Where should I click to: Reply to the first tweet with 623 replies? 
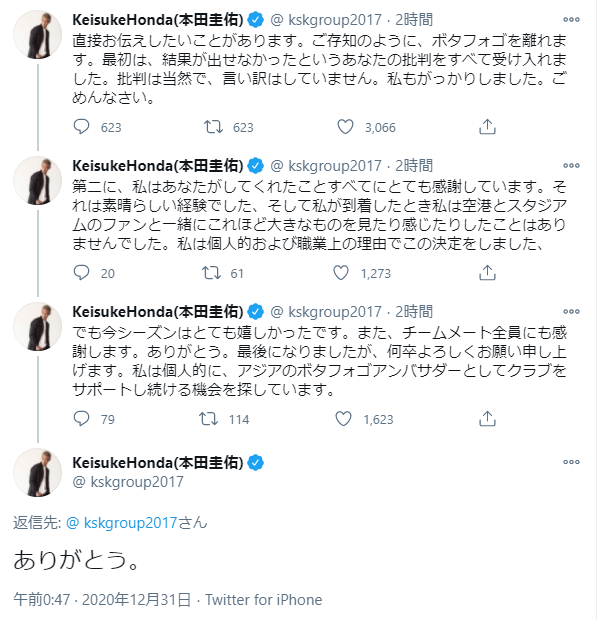click(x=81, y=127)
